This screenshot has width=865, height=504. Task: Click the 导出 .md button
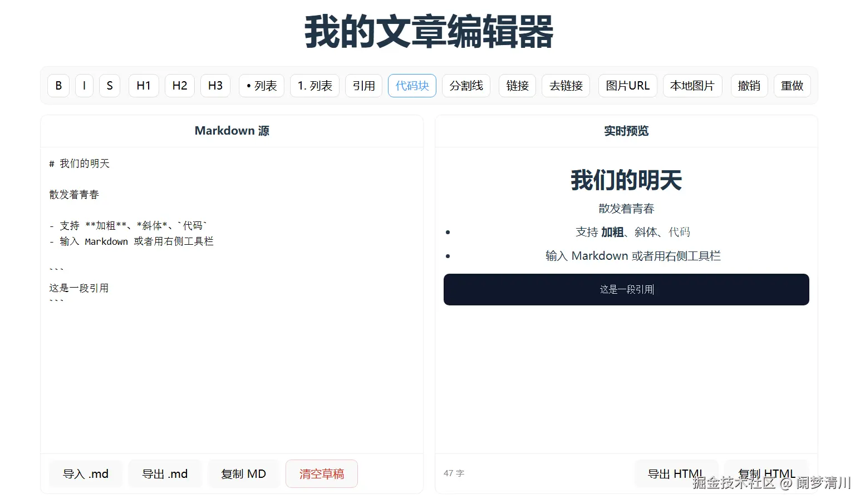click(x=165, y=474)
